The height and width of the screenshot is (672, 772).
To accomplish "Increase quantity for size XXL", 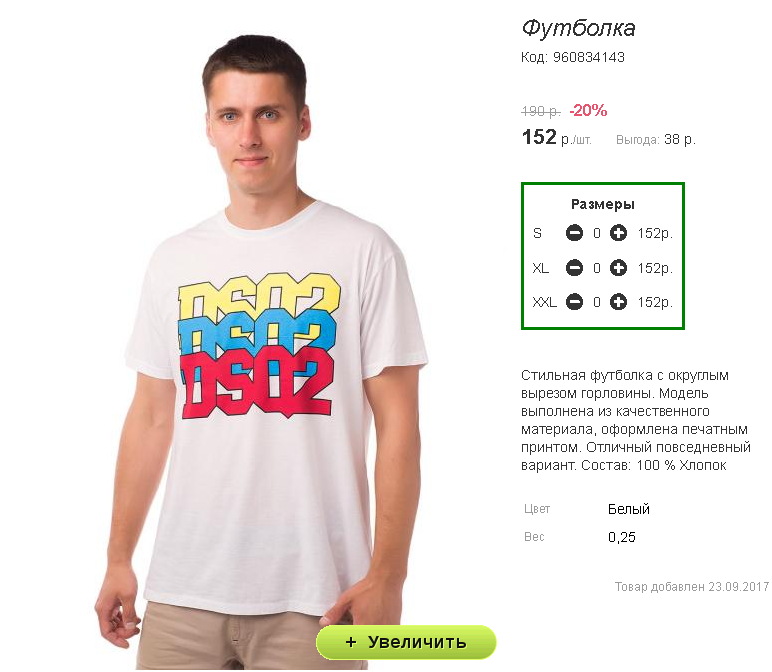I will (618, 302).
